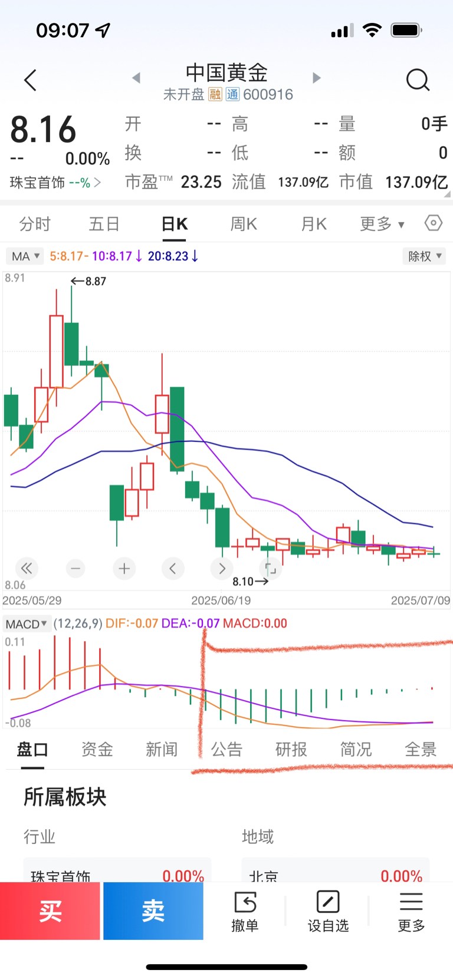This screenshot has width=453, height=980.
Task: Expand quote details corner triangle
Action: [447, 194]
